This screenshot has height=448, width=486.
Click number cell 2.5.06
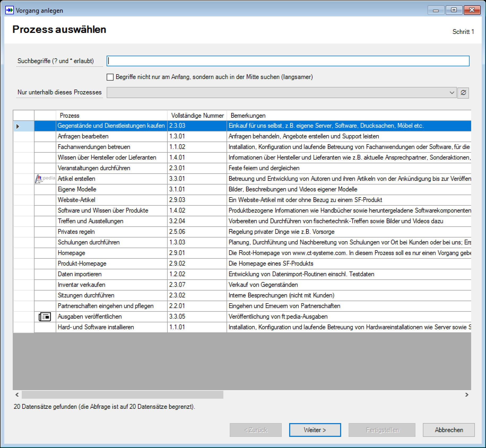point(197,232)
